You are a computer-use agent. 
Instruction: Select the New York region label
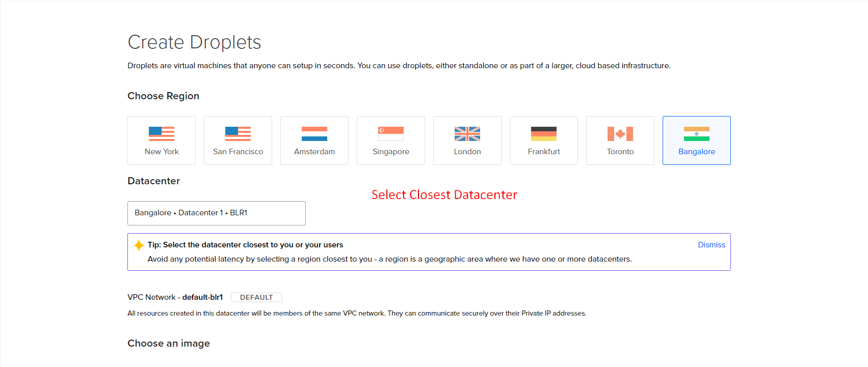(162, 152)
